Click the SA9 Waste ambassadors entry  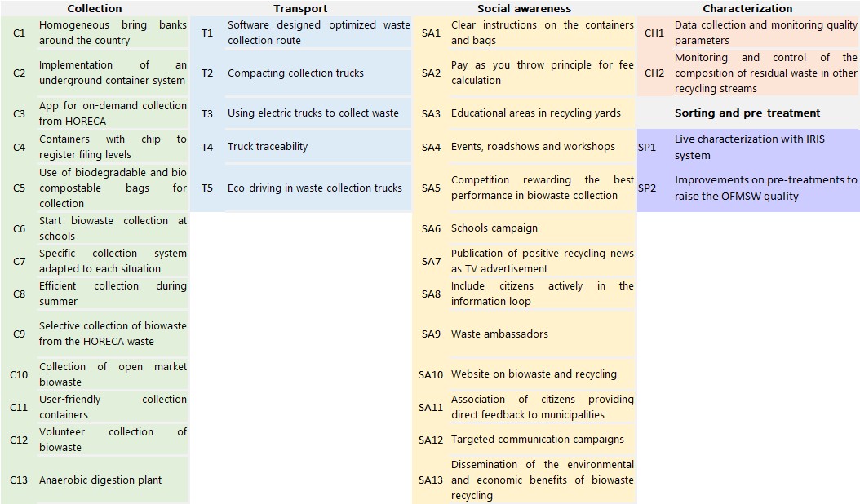pos(499,334)
